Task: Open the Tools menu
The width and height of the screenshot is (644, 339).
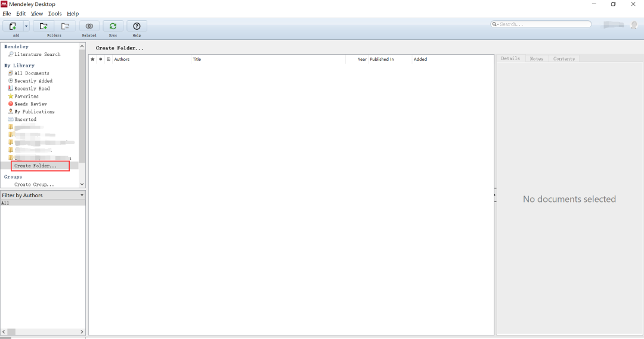Action: tap(55, 14)
